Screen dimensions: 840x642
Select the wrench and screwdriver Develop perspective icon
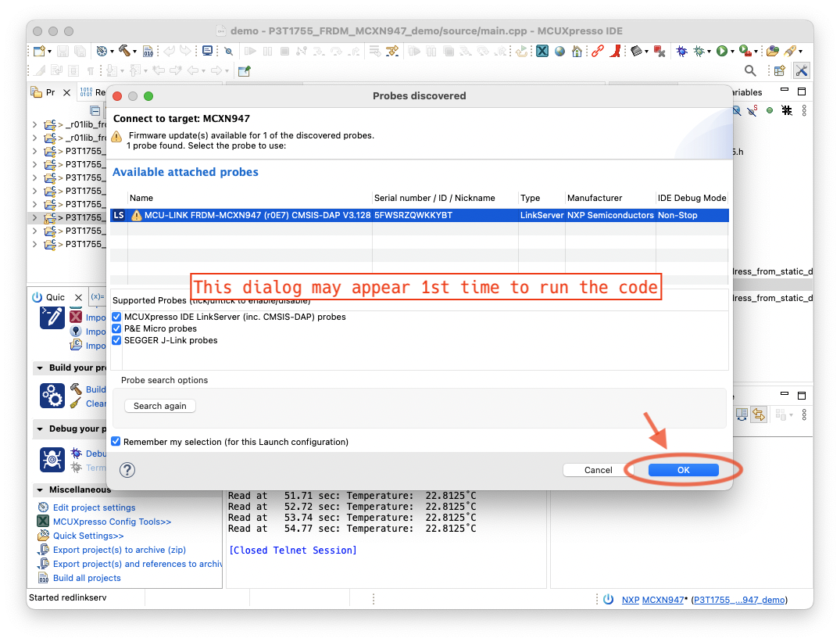802,70
